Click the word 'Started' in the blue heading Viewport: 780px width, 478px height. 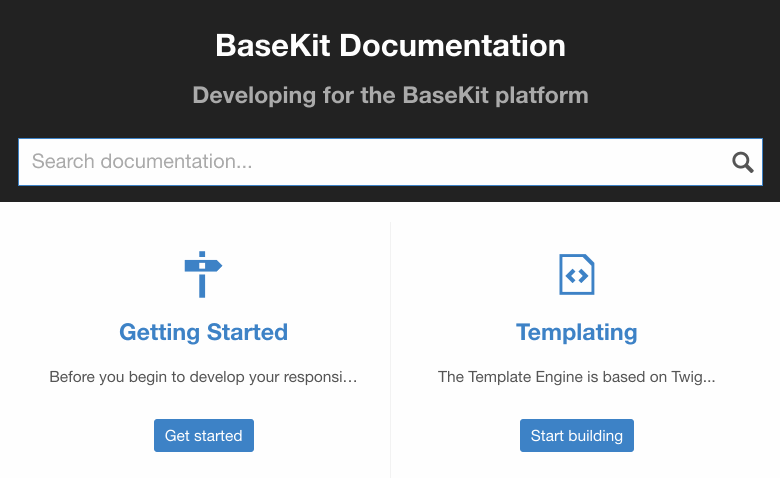247,332
